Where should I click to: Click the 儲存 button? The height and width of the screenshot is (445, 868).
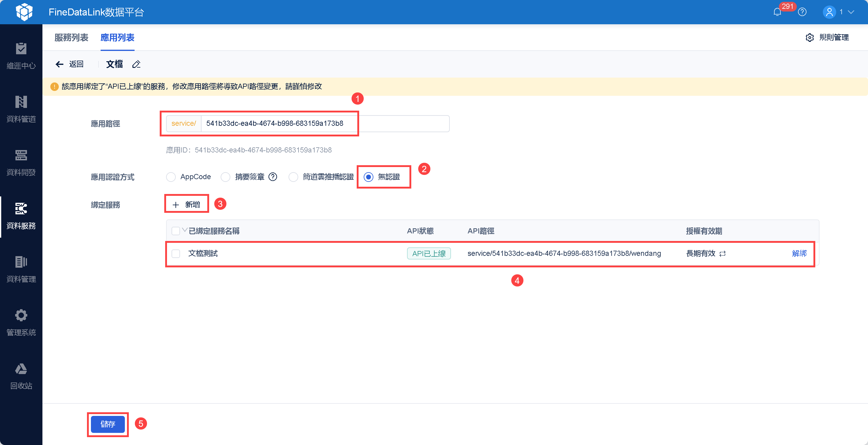coord(108,424)
